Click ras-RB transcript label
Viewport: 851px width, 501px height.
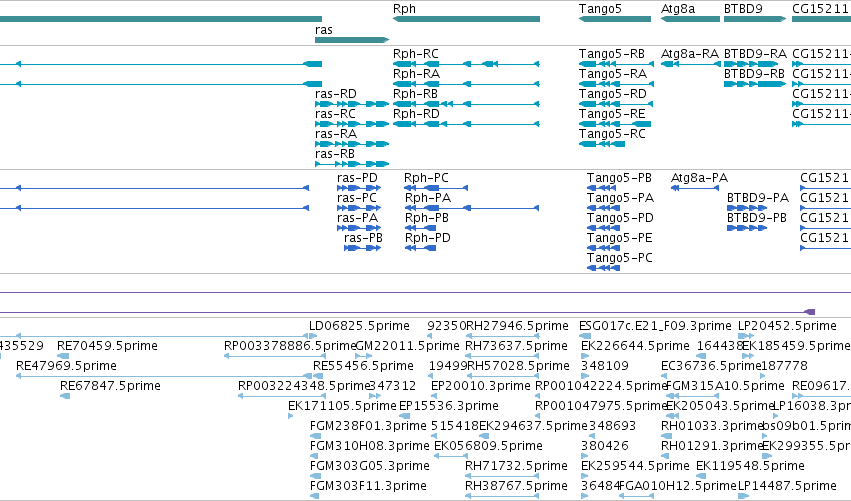coord(334,154)
